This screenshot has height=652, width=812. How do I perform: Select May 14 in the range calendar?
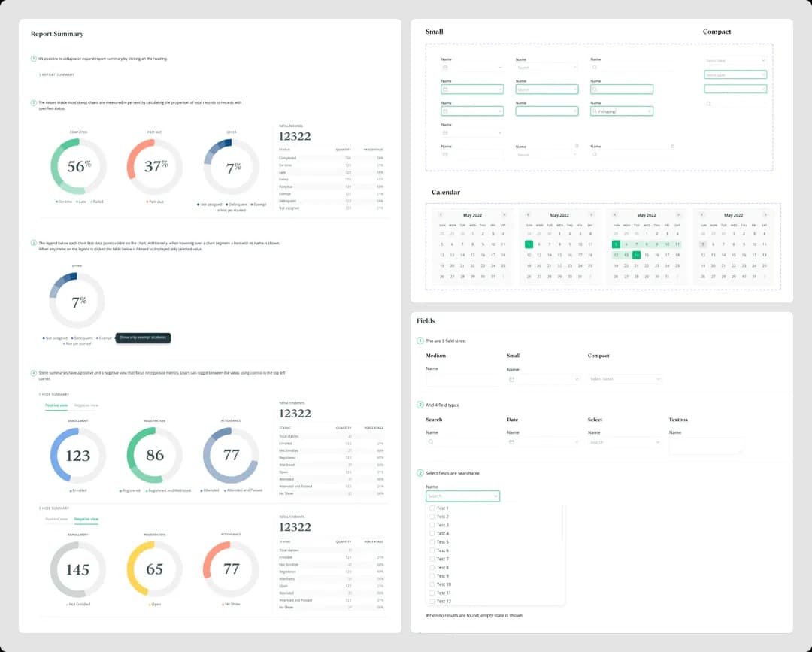pyautogui.click(x=636, y=255)
